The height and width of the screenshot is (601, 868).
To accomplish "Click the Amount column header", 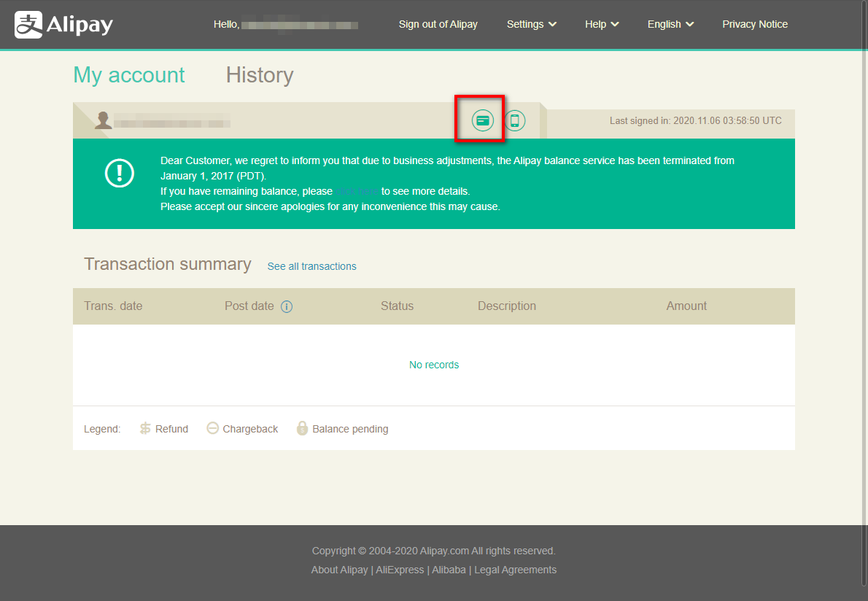I will coord(686,306).
